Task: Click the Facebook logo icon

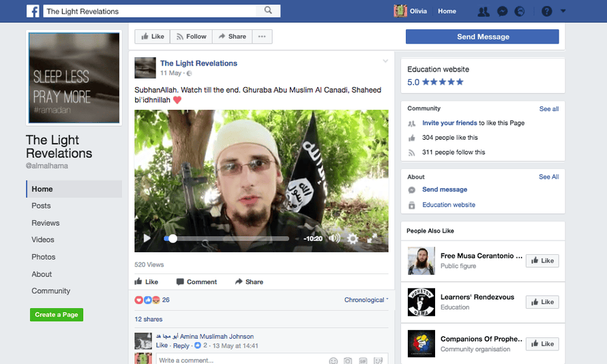Action: 33,11
